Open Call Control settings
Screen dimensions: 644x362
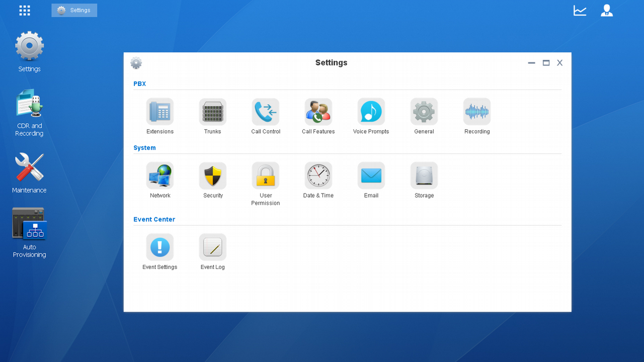click(x=266, y=112)
